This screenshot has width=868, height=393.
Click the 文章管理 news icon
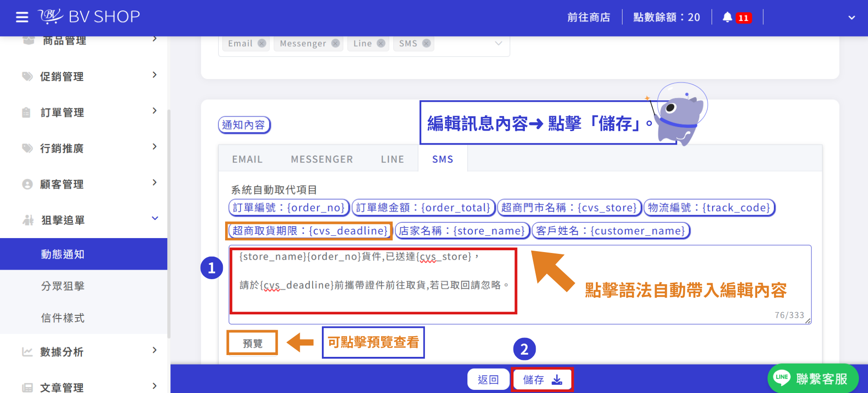tap(27, 388)
